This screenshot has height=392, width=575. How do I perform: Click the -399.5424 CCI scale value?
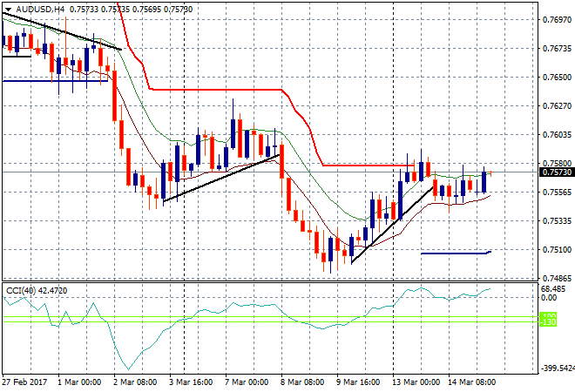click(x=558, y=368)
